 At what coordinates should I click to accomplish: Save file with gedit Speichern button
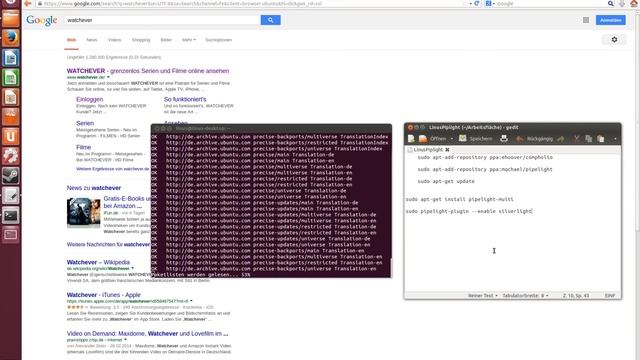(x=476, y=139)
